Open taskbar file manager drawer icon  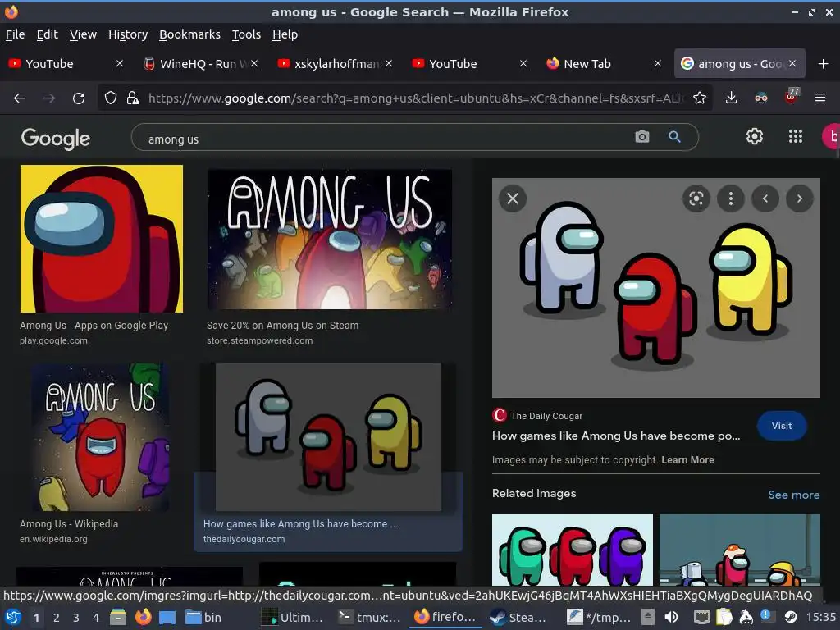pos(118,617)
